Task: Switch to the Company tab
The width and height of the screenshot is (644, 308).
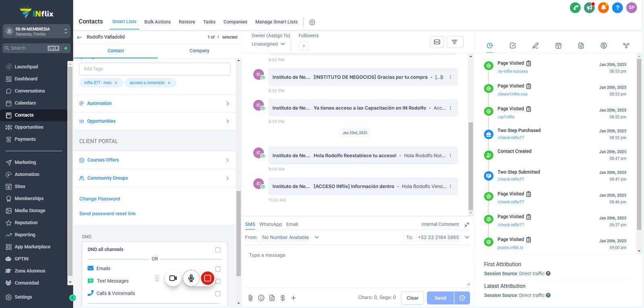Action: point(199,51)
